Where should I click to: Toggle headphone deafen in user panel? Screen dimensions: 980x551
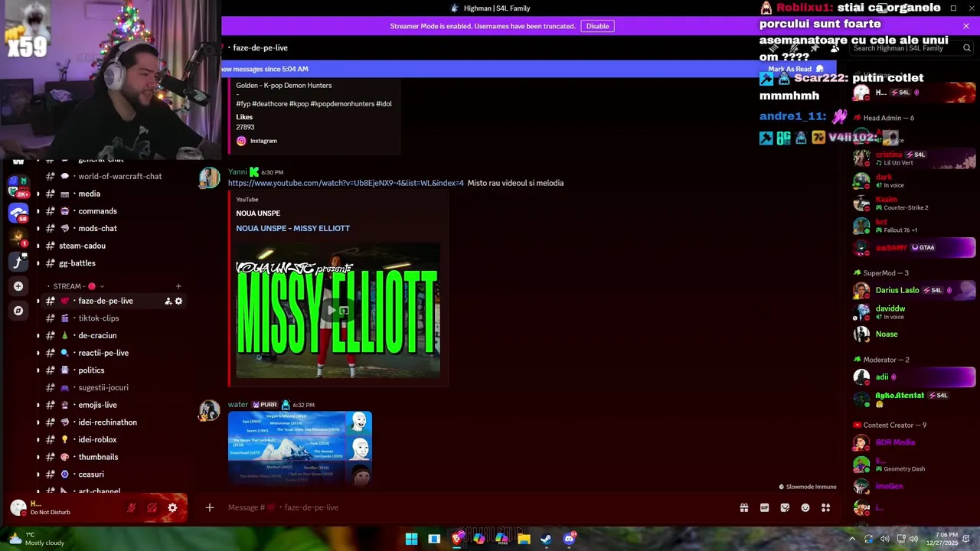coord(152,507)
